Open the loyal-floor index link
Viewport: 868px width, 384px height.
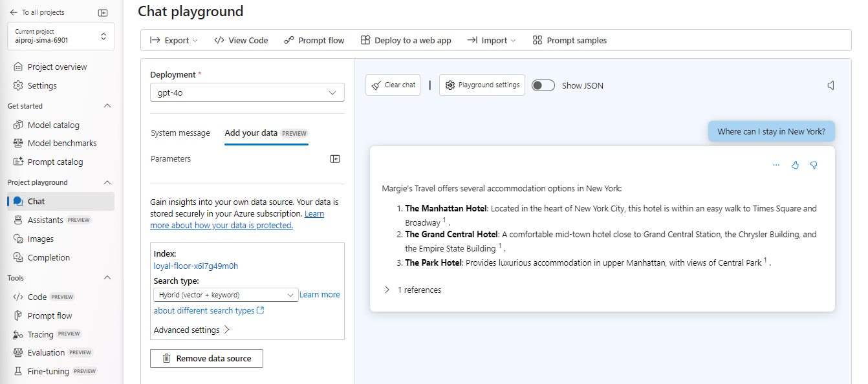[x=196, y=266]
